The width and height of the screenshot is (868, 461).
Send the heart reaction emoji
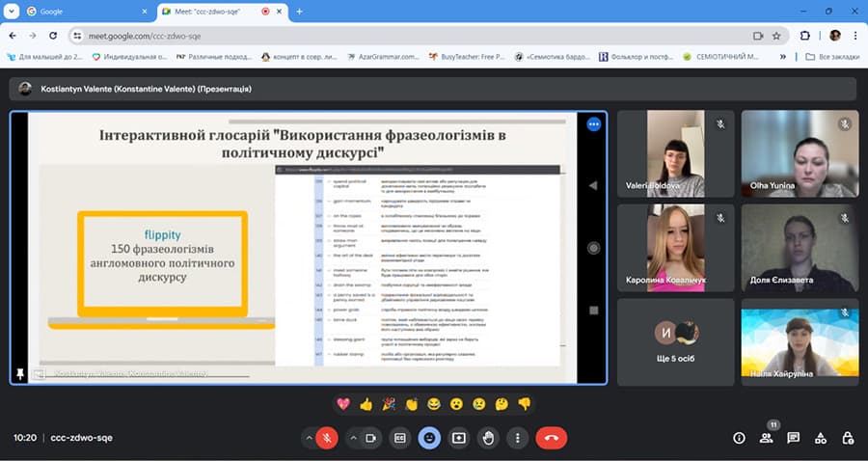point(343,403)
